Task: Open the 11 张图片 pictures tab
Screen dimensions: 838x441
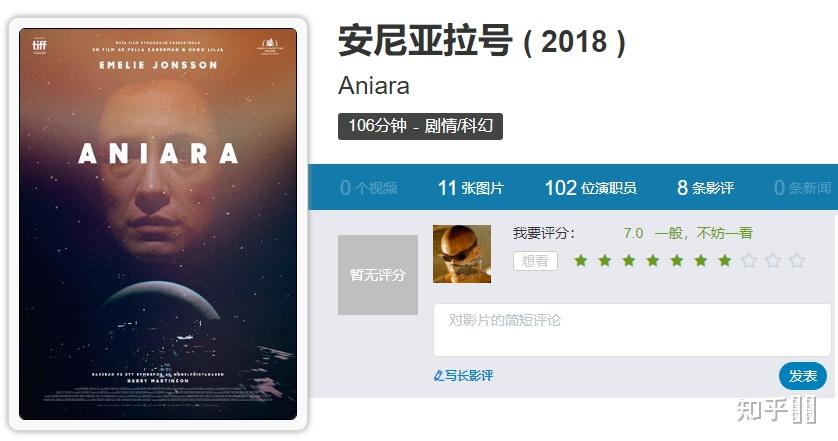Action: click(x=470, y=188)
